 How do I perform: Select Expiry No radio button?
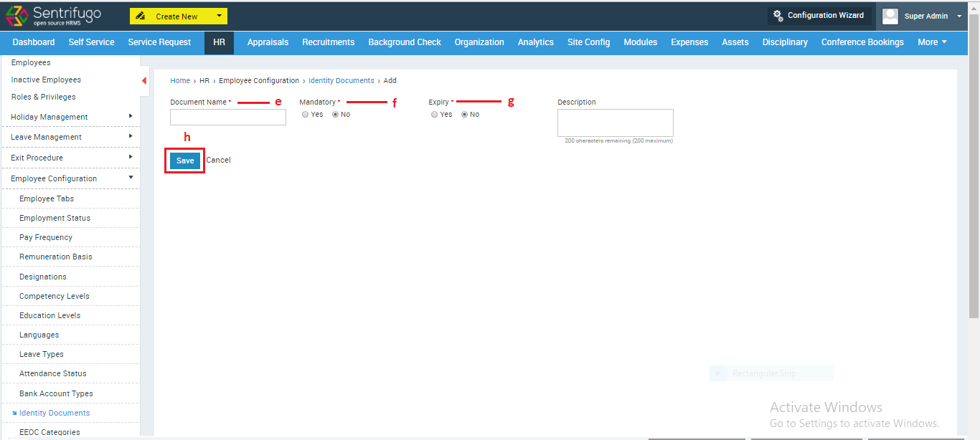pos(464,115)
